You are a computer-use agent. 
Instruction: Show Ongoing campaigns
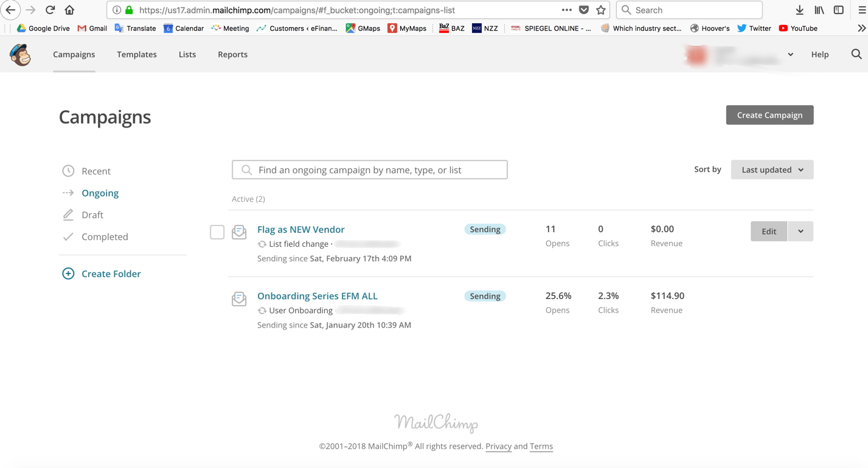pyautogui.click(x=100, y=193)
